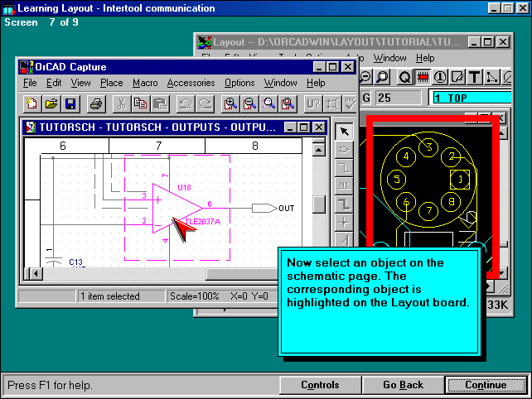Click the New document icon in Capture
The image size is (532, 399).
31,103
